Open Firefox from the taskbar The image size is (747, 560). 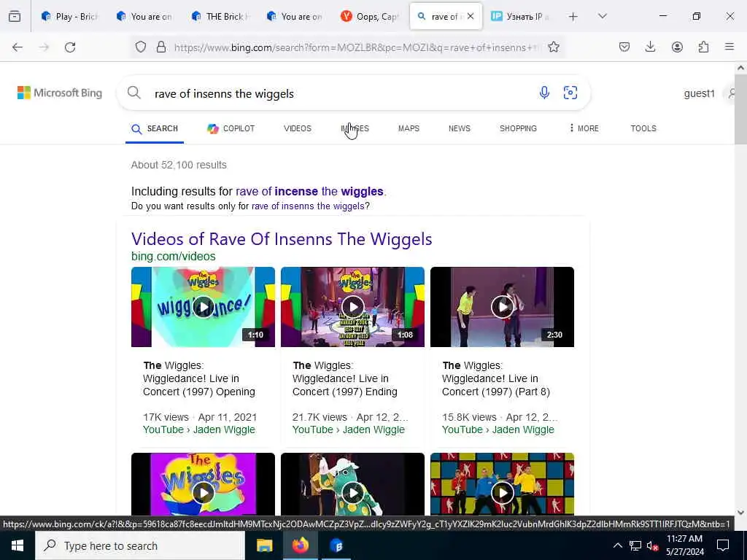[x=300, y=545]
